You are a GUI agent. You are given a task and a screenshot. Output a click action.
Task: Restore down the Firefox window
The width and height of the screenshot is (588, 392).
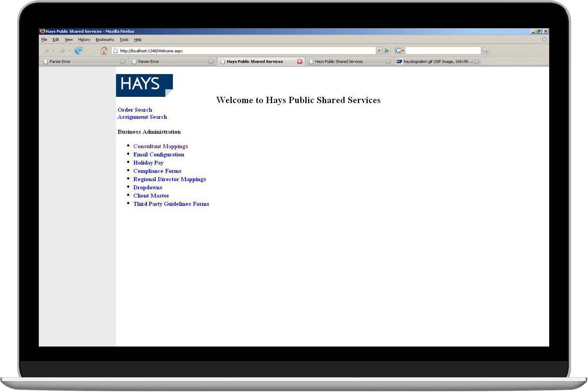(539, 31)
